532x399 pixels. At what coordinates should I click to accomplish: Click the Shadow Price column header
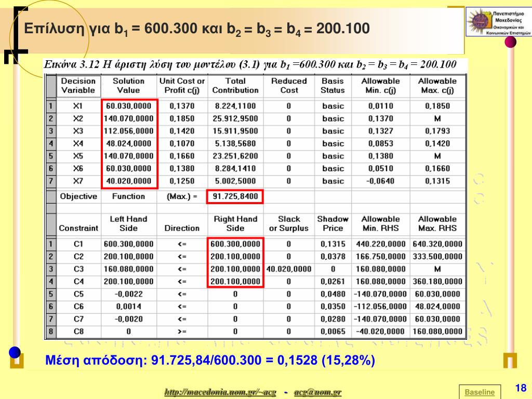(x=333, y=223)
